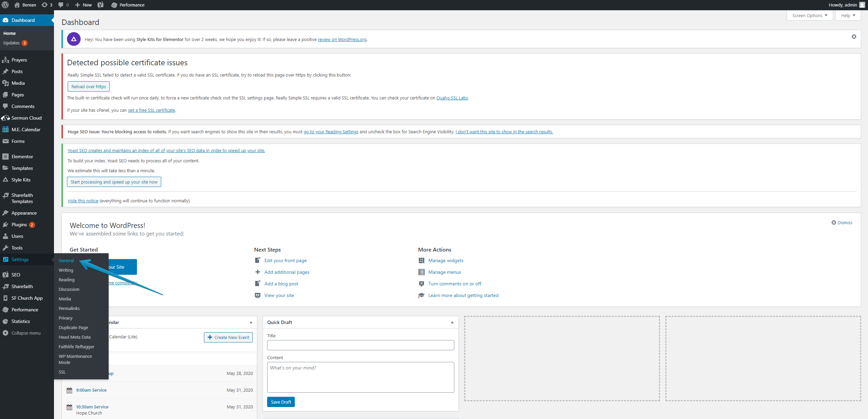The image size is (868, 419).
Task: Select Duplicate Page in Settings submenu
Action: (x=73, y=327)
